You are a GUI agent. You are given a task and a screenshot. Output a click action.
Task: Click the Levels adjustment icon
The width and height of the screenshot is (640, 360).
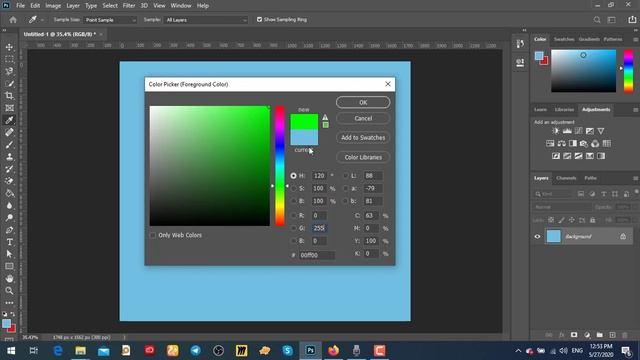567,131
